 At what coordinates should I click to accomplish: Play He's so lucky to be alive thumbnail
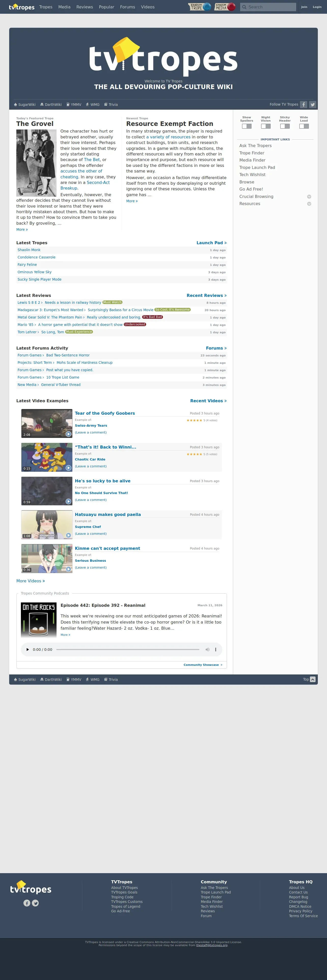(47, 491)
